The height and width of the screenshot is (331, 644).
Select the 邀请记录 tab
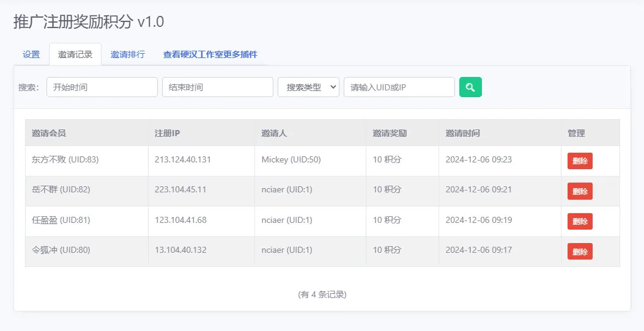tap(75, 54)
